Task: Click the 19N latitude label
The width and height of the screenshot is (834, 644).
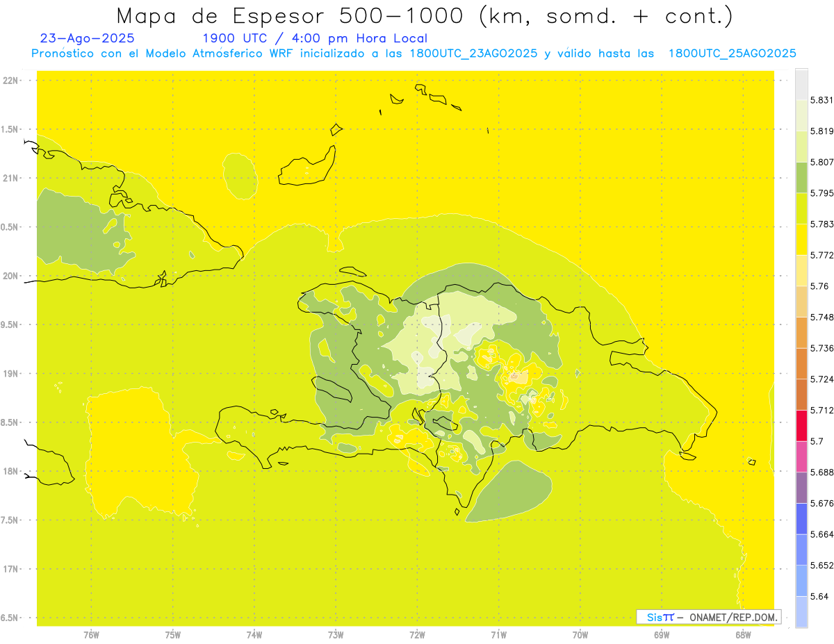Action: tap(12, 374)
